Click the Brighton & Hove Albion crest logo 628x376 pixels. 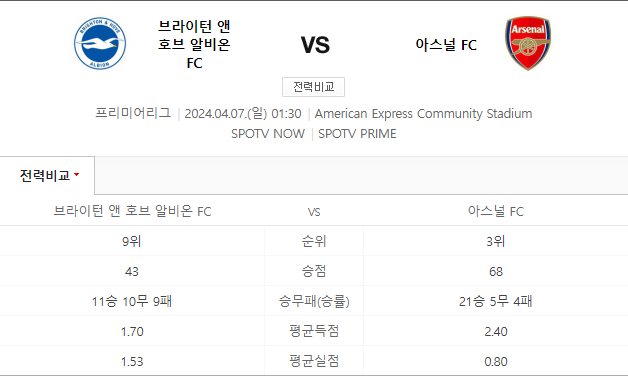(100, 43)
